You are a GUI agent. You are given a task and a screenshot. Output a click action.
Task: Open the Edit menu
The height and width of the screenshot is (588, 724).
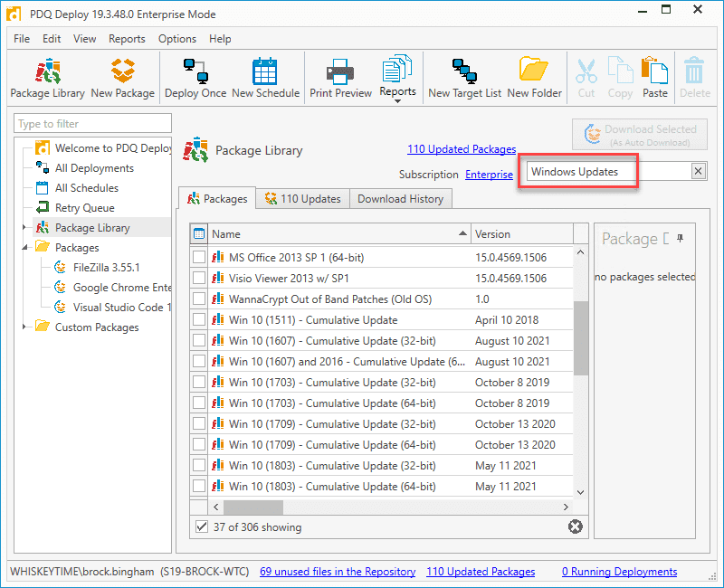coord(52,39)
